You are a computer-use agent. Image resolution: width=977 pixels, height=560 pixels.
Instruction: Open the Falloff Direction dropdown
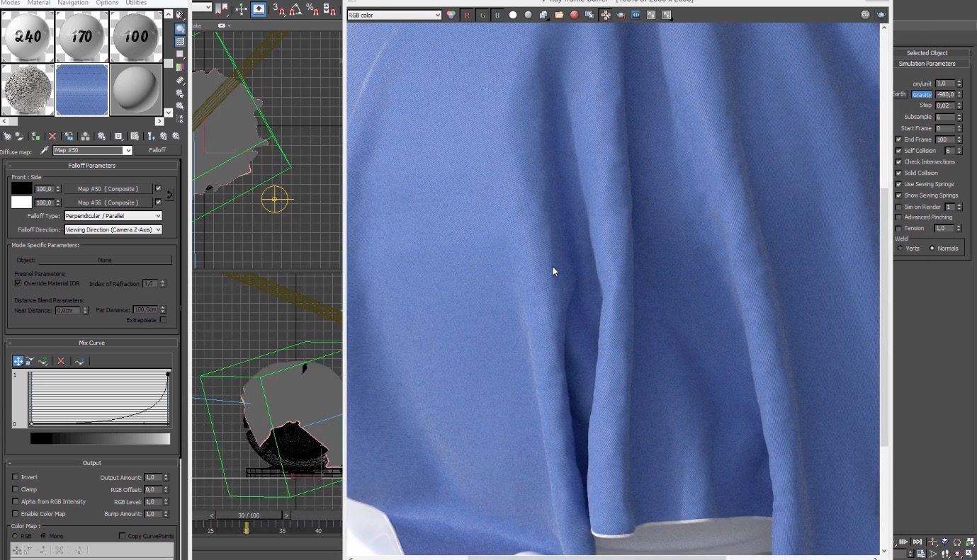pyautogui.click(x=113, y=229)
